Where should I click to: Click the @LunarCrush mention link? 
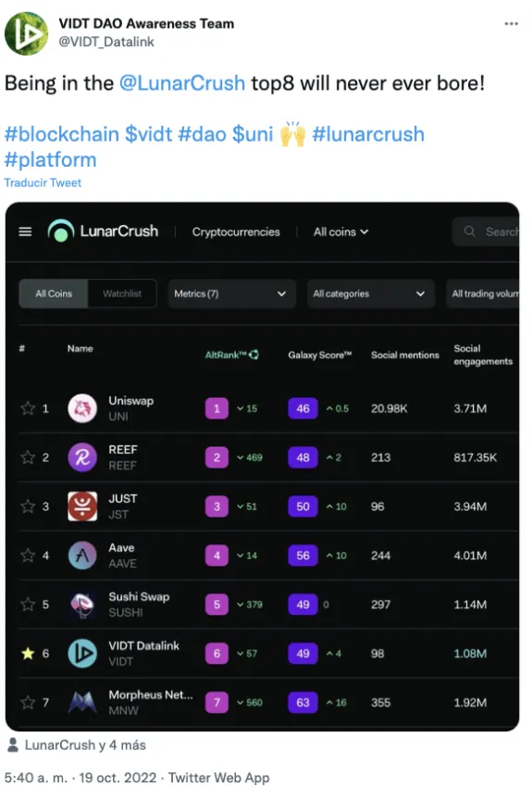pyautogui.click(x=182, y=83)
